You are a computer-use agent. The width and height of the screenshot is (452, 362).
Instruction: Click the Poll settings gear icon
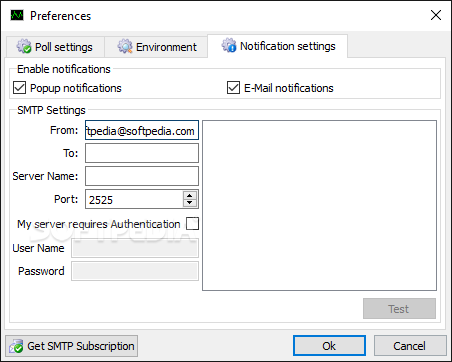[x=24, y=46]
